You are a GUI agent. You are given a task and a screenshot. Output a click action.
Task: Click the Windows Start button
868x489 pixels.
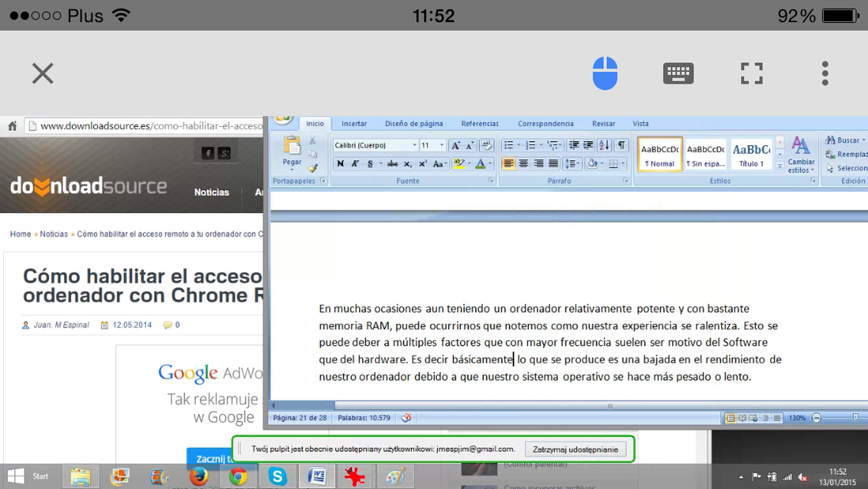[28, 476]
